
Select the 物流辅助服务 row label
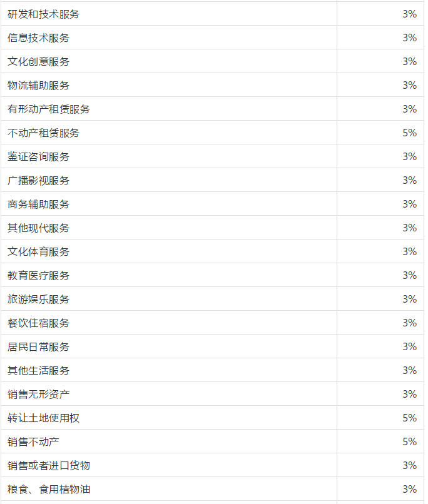[39, 85]
